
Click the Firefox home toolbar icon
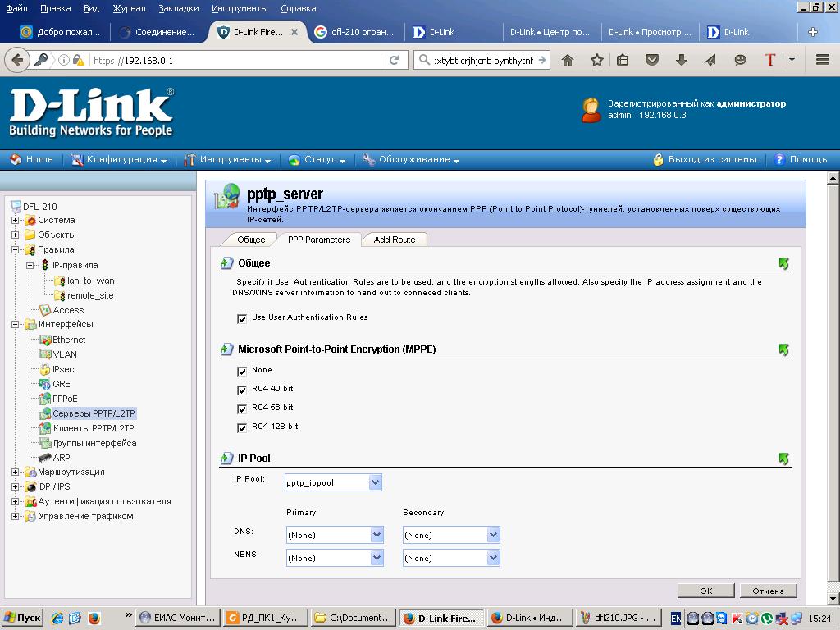click(567, 60)
